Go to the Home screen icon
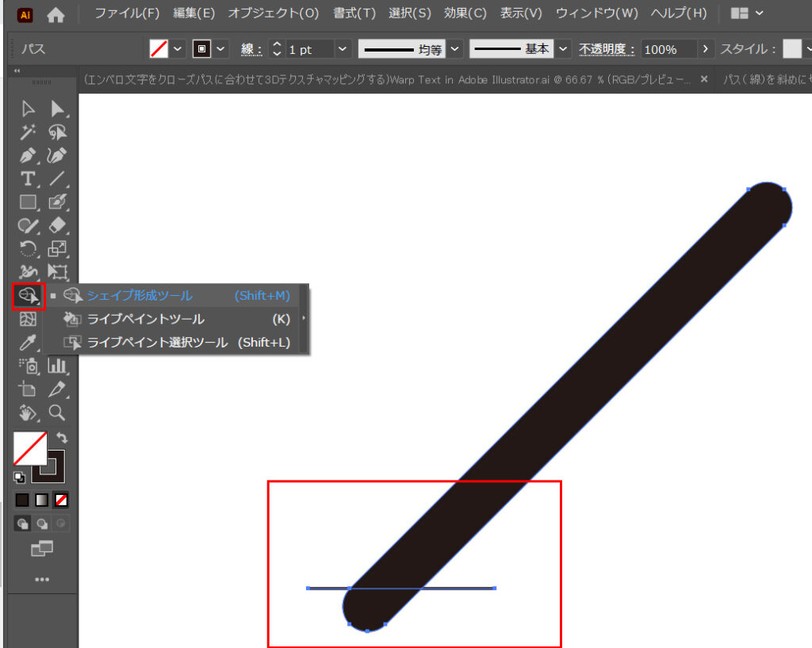Viewport: 812px width, 648px height. (x=56, y=15)
